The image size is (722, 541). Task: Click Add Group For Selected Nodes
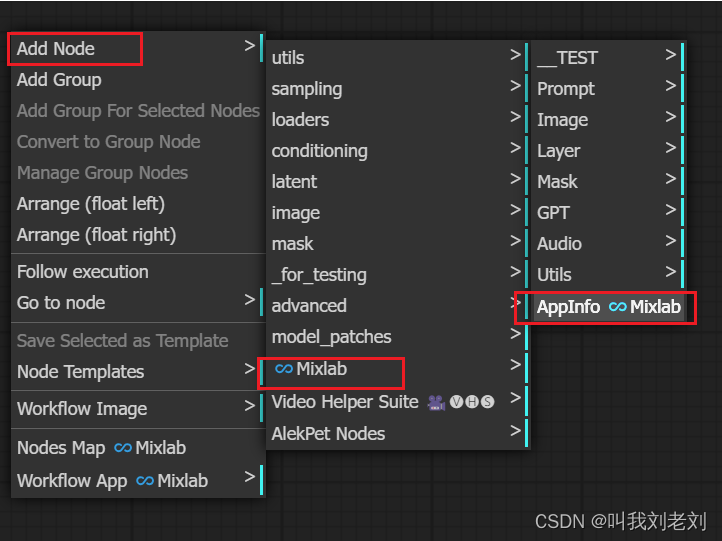[137, 111]
